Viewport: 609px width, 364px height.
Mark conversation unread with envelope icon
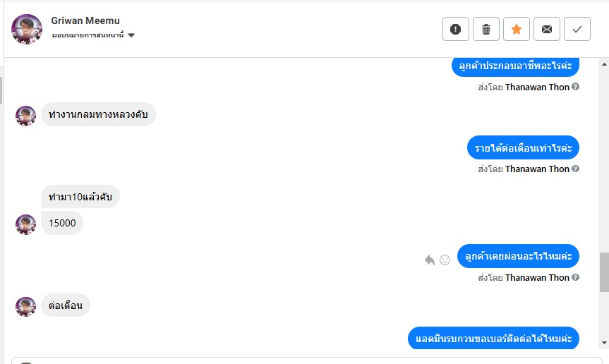[x=547, y=29]
